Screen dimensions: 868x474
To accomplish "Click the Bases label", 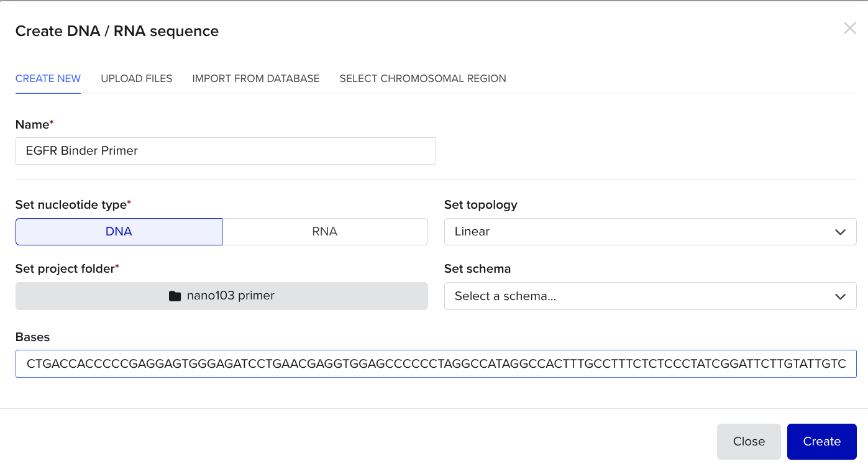I will click(x=32, y=337).
